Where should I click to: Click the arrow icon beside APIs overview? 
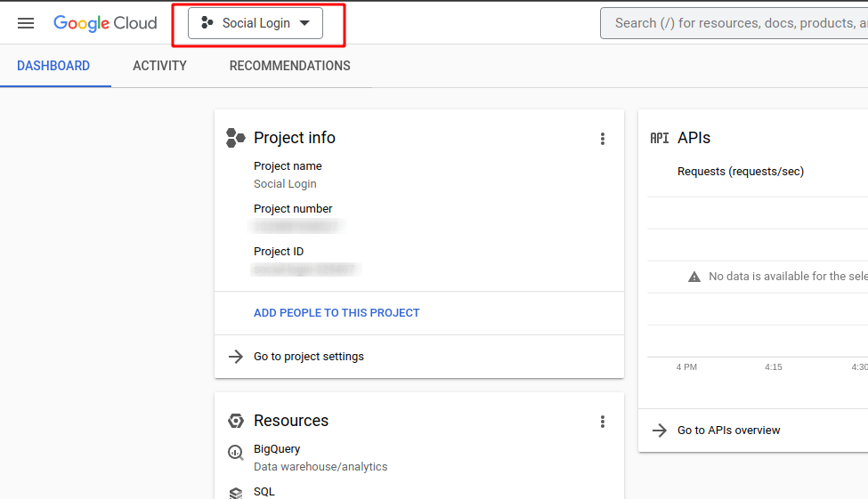coord(660,431)
